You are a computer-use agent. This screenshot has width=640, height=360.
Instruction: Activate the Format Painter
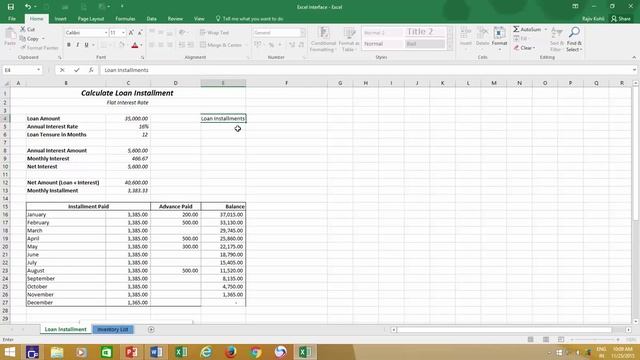(x=39, y=48)
